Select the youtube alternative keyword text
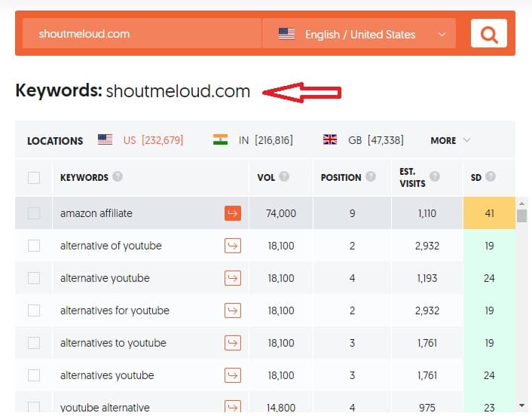532x416 pixels. coord(105,407)
